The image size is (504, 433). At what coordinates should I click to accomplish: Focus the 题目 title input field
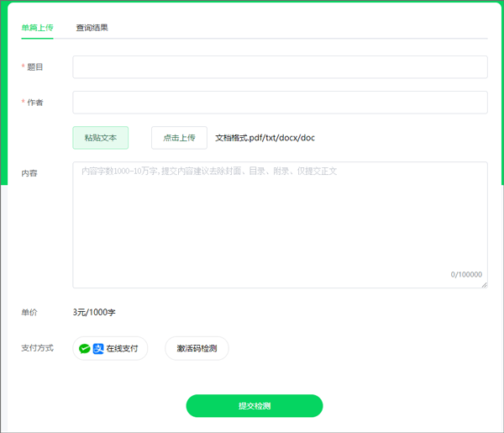280,67
